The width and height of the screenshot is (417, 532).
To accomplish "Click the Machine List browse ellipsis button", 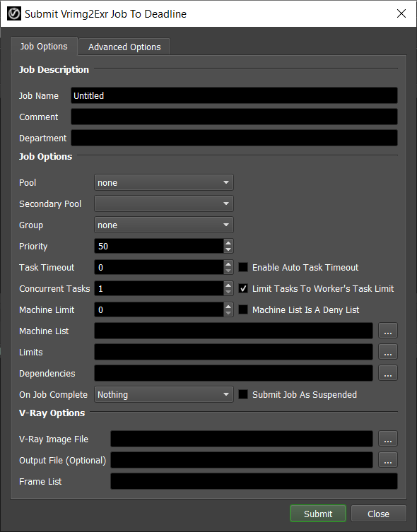I will [388, 331].
